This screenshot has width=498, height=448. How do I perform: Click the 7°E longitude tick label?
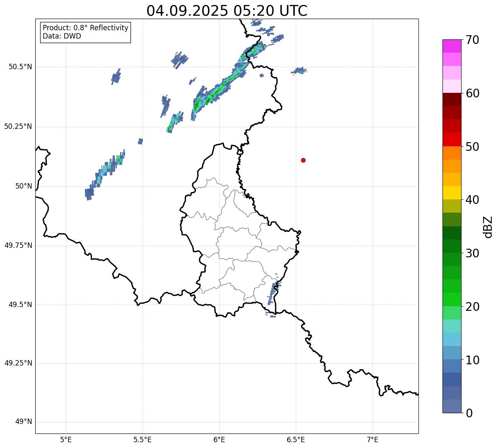[x=373, y=439]
